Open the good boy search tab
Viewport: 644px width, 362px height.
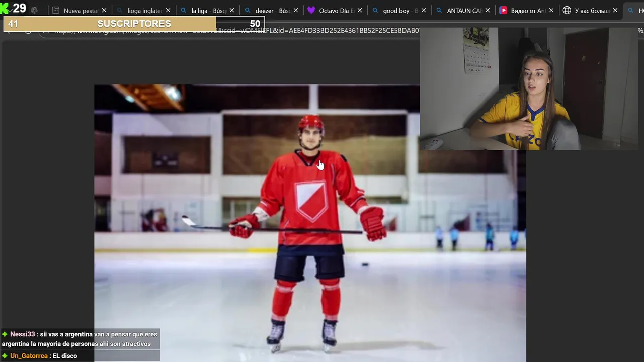coord(399,10)
